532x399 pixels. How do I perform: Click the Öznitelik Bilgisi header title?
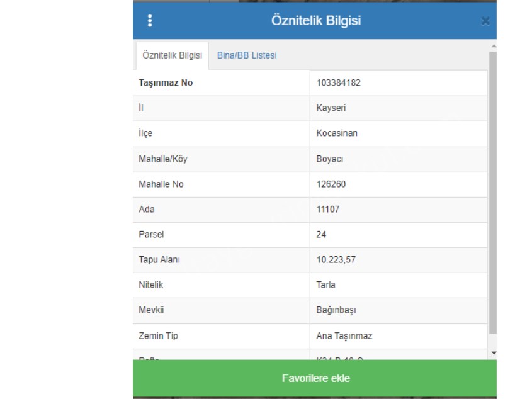(315, 21)
